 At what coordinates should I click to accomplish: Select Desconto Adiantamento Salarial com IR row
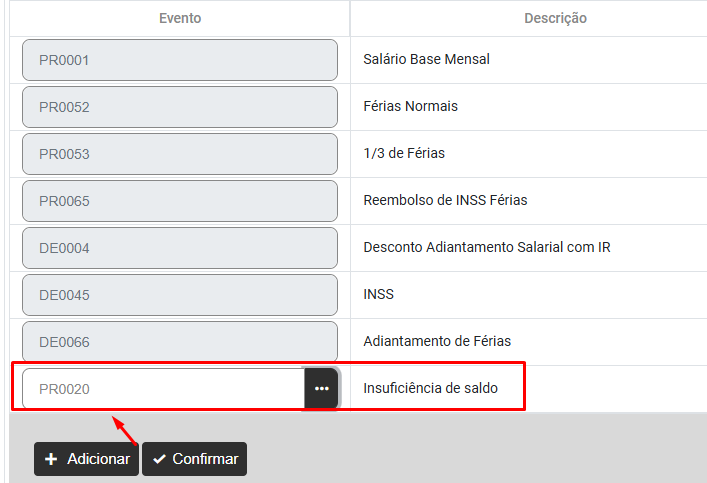click(486, 248)
